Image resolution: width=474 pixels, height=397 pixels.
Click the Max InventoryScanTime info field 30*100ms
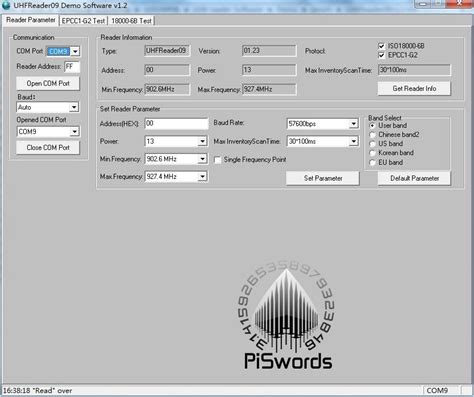tap(414, 70)
